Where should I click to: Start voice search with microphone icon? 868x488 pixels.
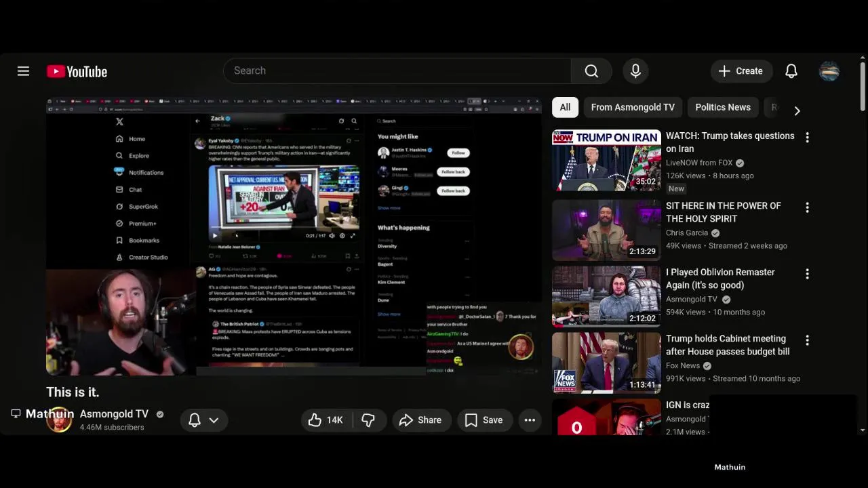tap(635, 71)
